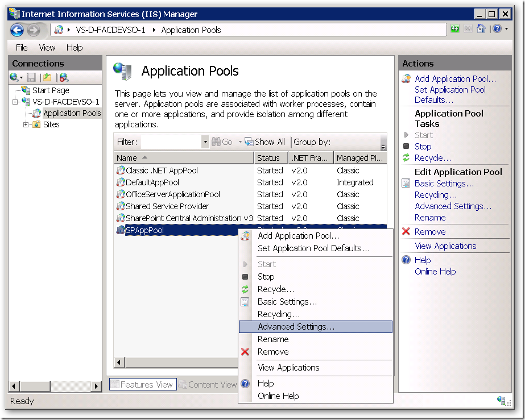The height and width of the screenshot is (420, 525).
Task: Choose Recycle in context menu
Action: (x=315, y=289)
